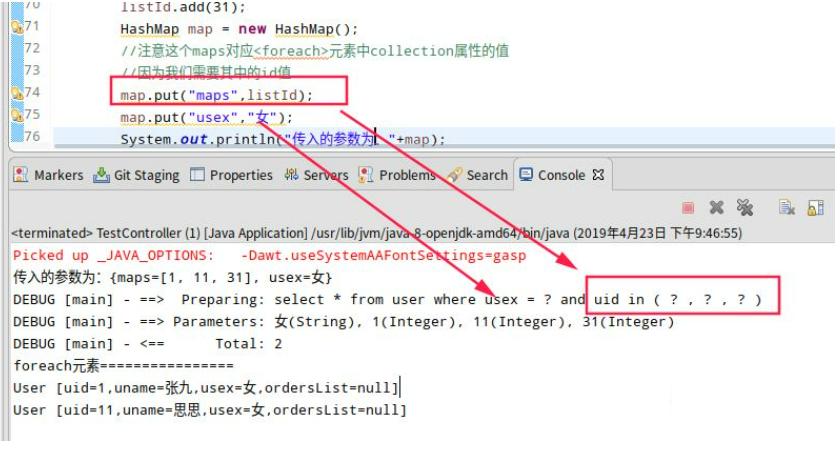Click the 'HashMap map = new HashMap();' code line

(x=239, y=29)
